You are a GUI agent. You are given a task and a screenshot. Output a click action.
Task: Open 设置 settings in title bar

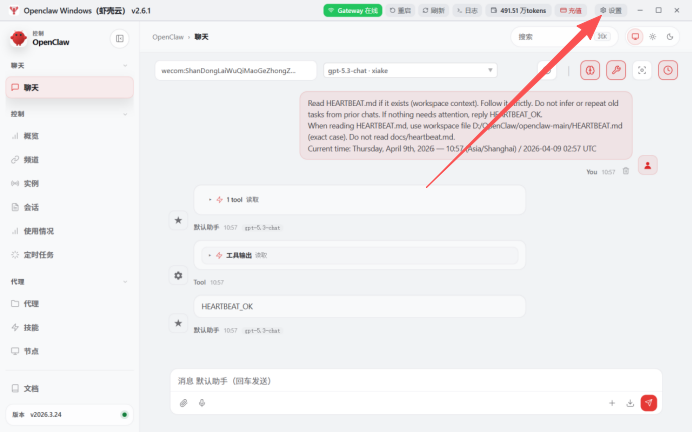coord(611,11)
